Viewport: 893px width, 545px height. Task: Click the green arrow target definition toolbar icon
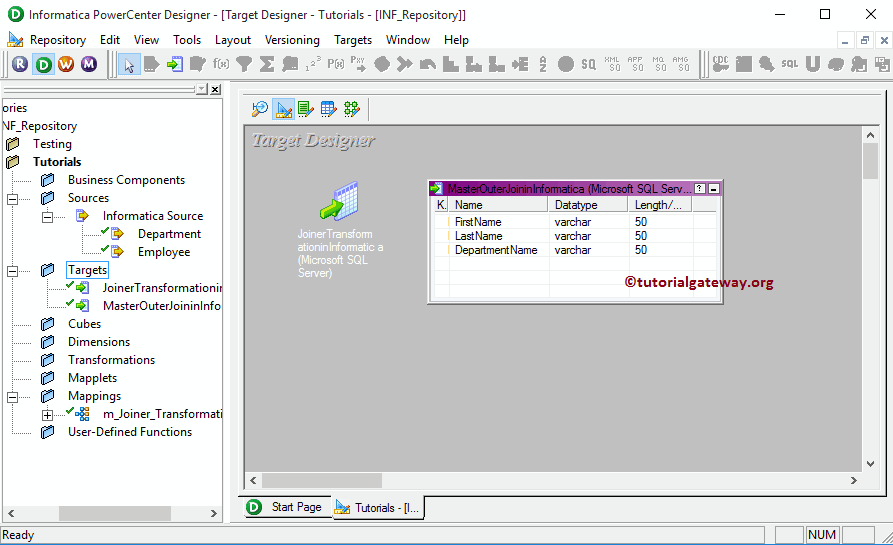pyautogui.click(x=175, y=64)
